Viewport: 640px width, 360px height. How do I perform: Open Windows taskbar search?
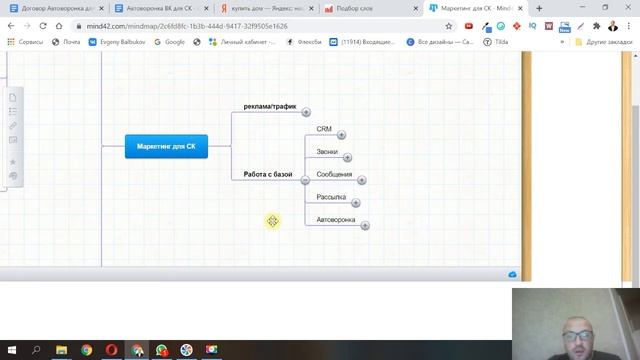(36, 350)
